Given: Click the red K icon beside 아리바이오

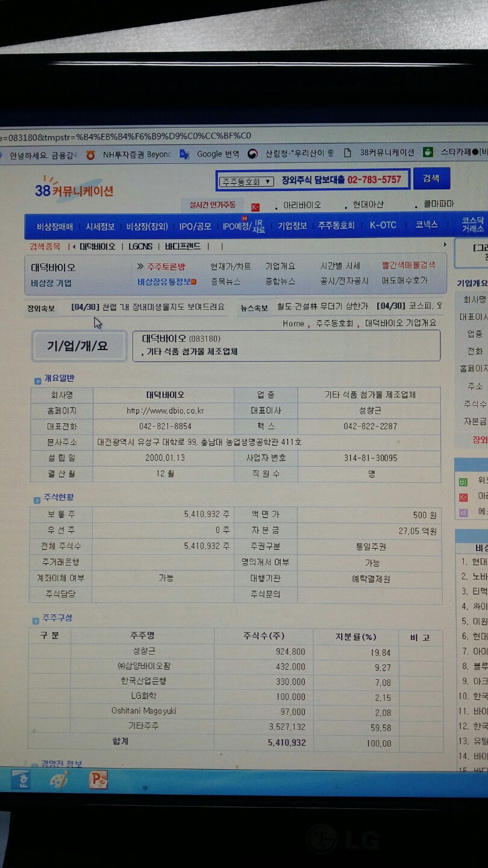Looking at the screenshot, I should coord(255,206).
